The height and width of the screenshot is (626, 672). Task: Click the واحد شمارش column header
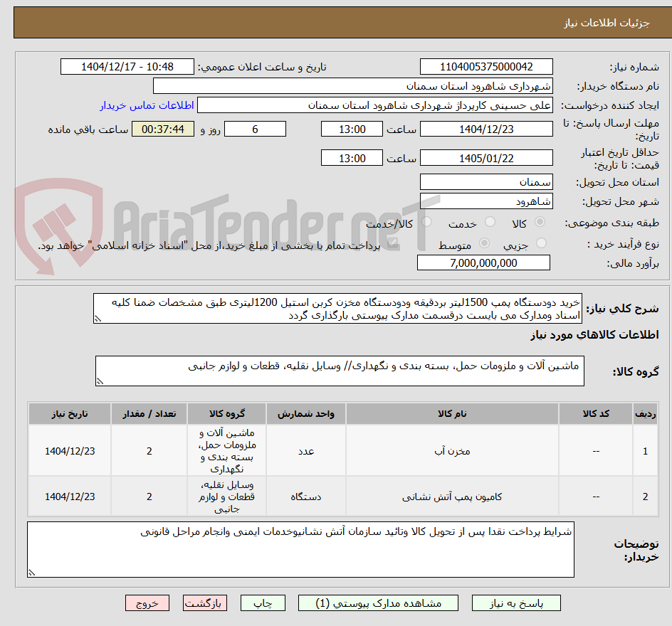click(x=306, y=413)
